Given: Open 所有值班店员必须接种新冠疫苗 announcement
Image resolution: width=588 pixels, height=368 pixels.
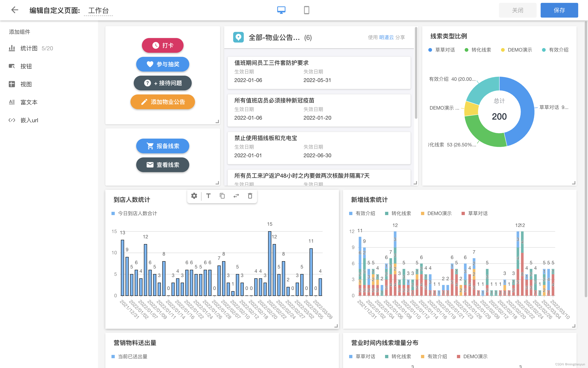Looking at the screenshot, I should pos(319,110).
